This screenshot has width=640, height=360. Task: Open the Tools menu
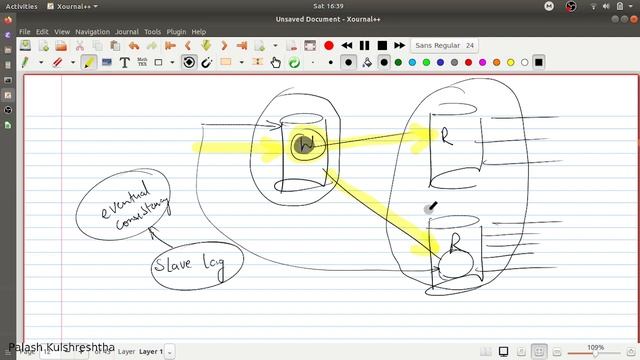pyautogui.click(x=153, y=31)
